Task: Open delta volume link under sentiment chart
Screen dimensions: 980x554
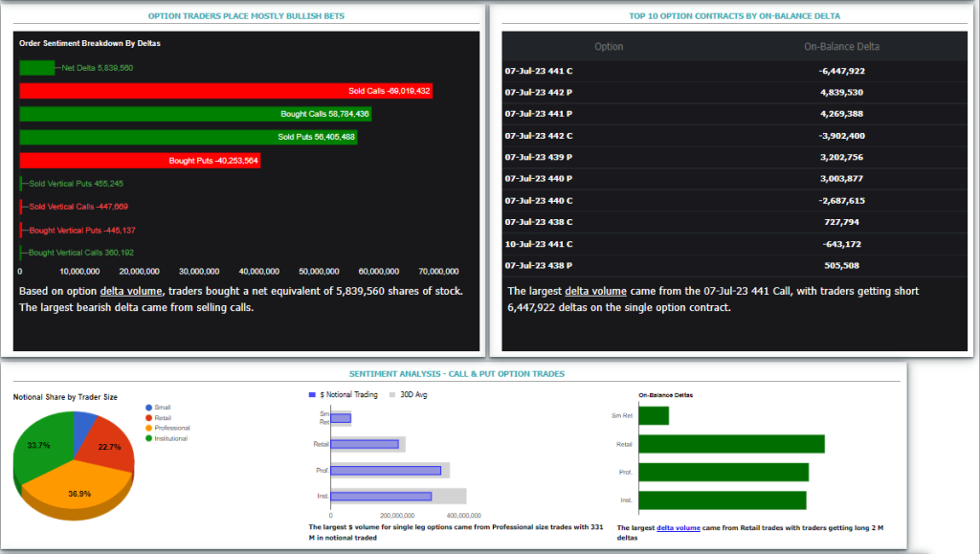Action: tap(130, 291)
